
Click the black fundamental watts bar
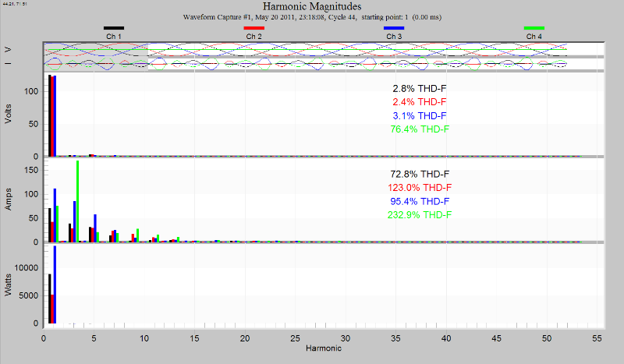pyautogui.click(x=50, y=299)
